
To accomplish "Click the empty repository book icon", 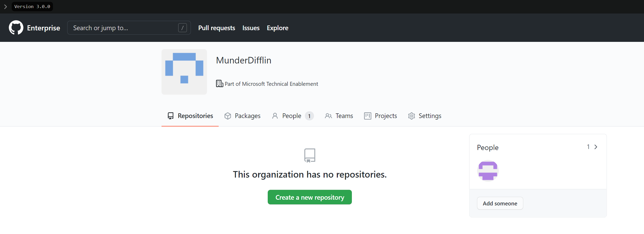I will pyautogui.click(x=310, y=155).
